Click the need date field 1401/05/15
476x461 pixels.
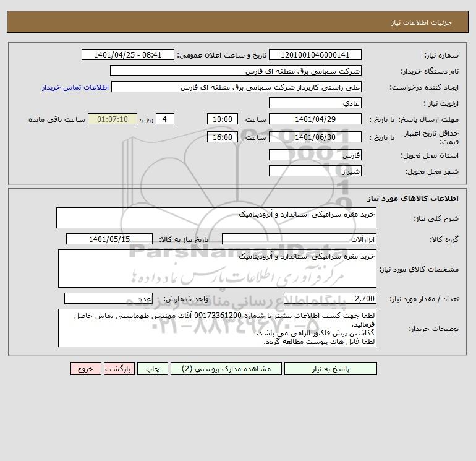tap(109, 239)
